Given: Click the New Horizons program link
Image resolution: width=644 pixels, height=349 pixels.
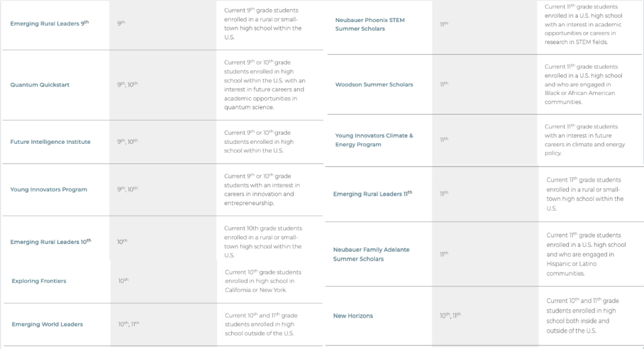Looking at the screenshot, I should (353, 316).
